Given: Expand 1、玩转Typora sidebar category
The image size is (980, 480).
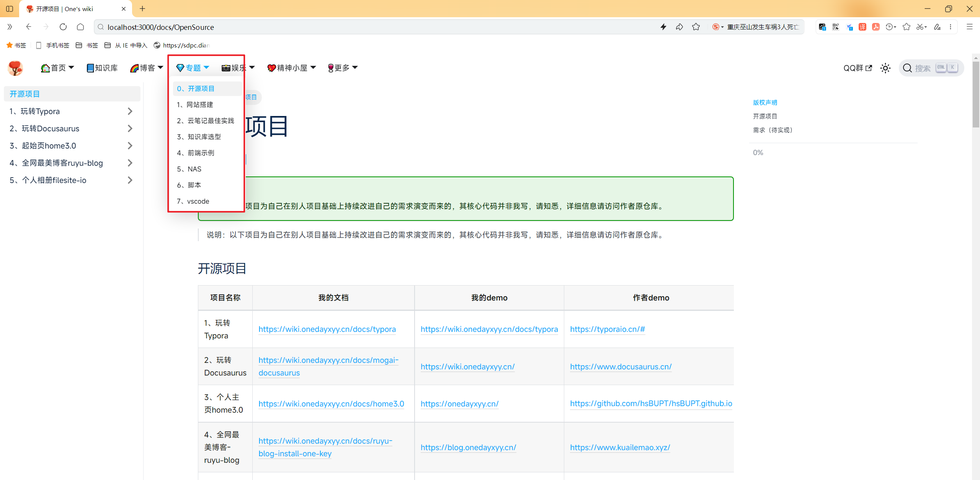Looking at the screenshot, I should (72, 111).
